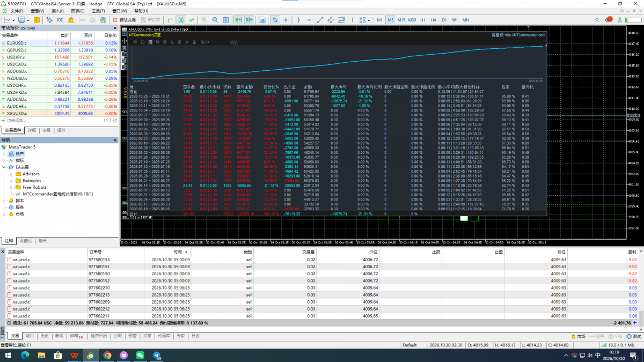
Task: Open the IDE (MetaEditor) toolbar button
Action: 59,20
